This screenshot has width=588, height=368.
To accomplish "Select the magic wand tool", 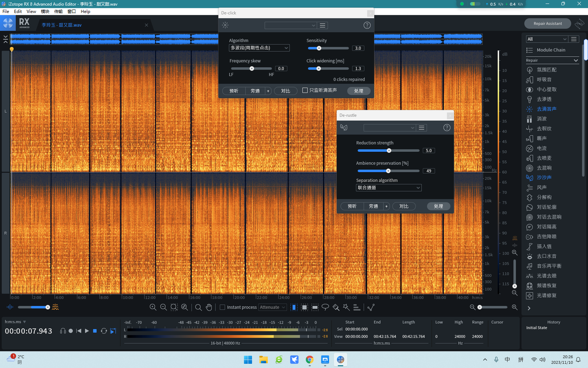I will (346, 307).
